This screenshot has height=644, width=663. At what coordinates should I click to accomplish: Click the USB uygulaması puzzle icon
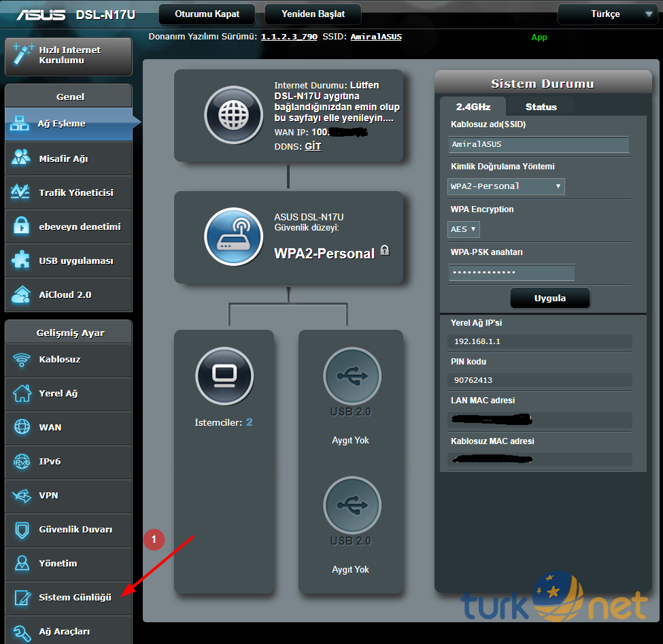pos(20,260)
